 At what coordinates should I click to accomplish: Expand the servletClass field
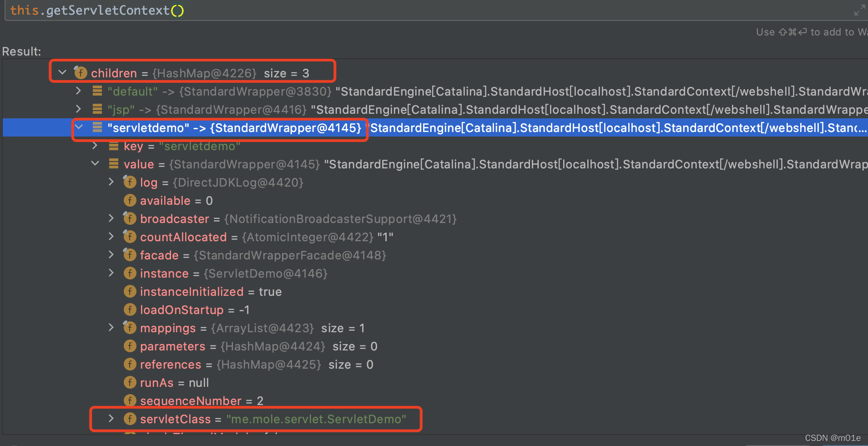tap(111, 419)
